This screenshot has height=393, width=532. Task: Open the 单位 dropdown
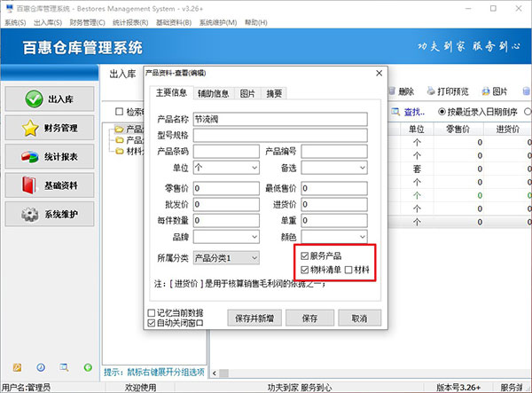click(254, 168)
